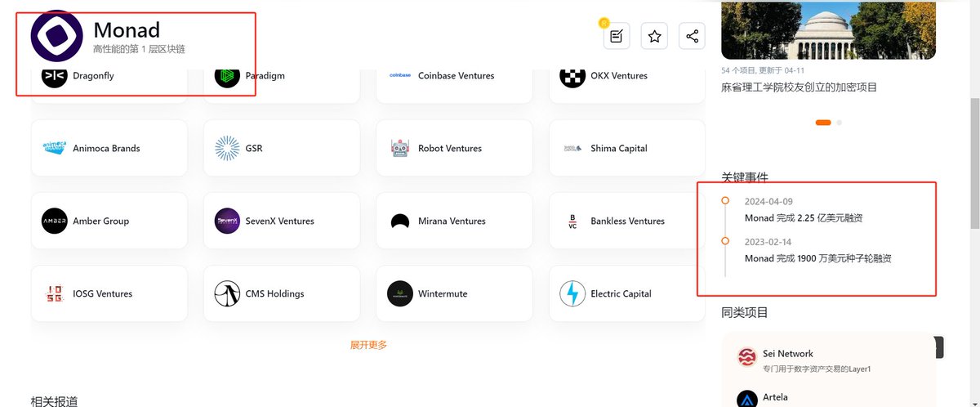Open the Electric Capital name text
The image size is (980, 407).
tap(621, 293)
